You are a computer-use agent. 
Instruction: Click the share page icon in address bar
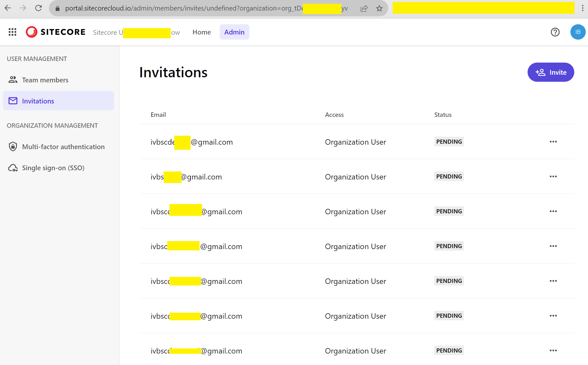tap(364, 8)
